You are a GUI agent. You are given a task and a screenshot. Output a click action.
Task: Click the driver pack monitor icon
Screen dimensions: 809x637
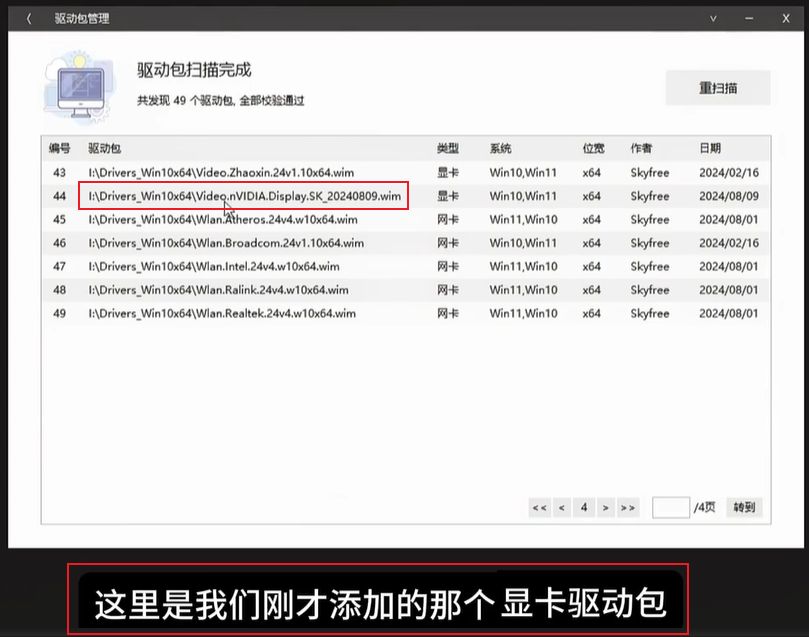point(76,89)
